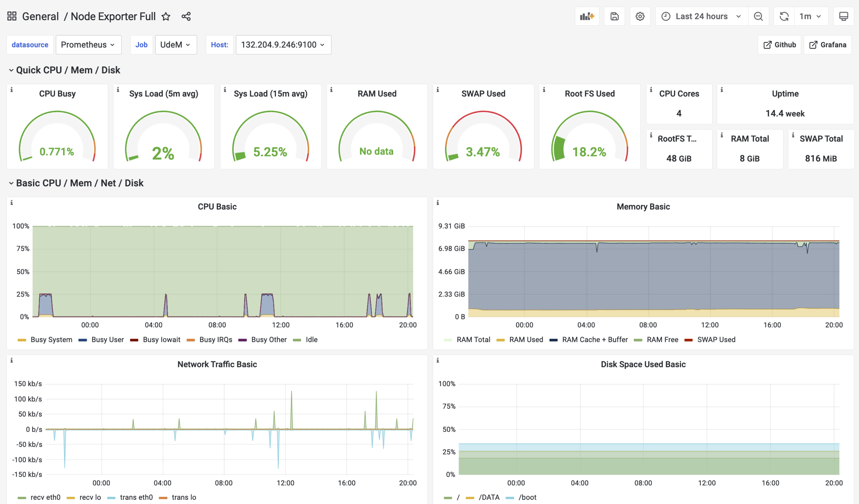Open the Github link
Viewport: 859px width, 504px height.
tap(779, 45)
